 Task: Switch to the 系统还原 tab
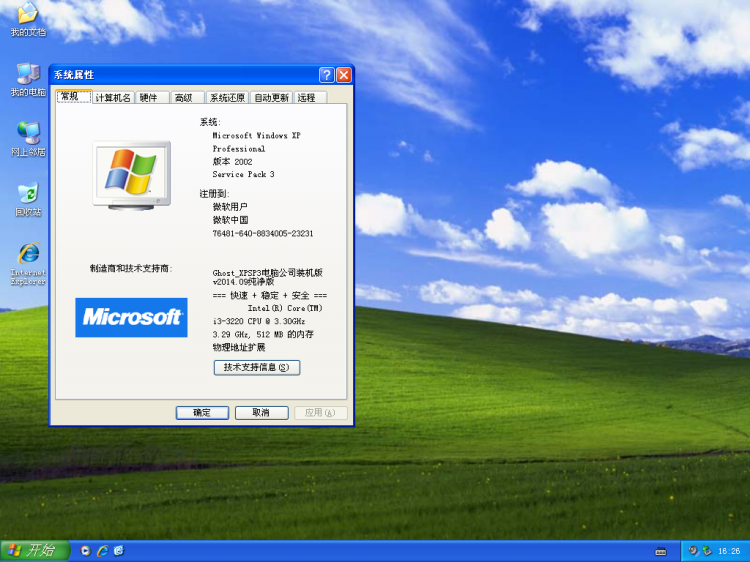(x=227, y=98)
